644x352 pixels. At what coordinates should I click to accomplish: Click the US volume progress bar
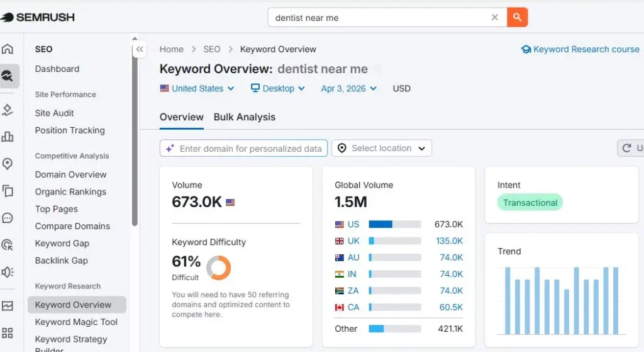(x=395, y=225)
